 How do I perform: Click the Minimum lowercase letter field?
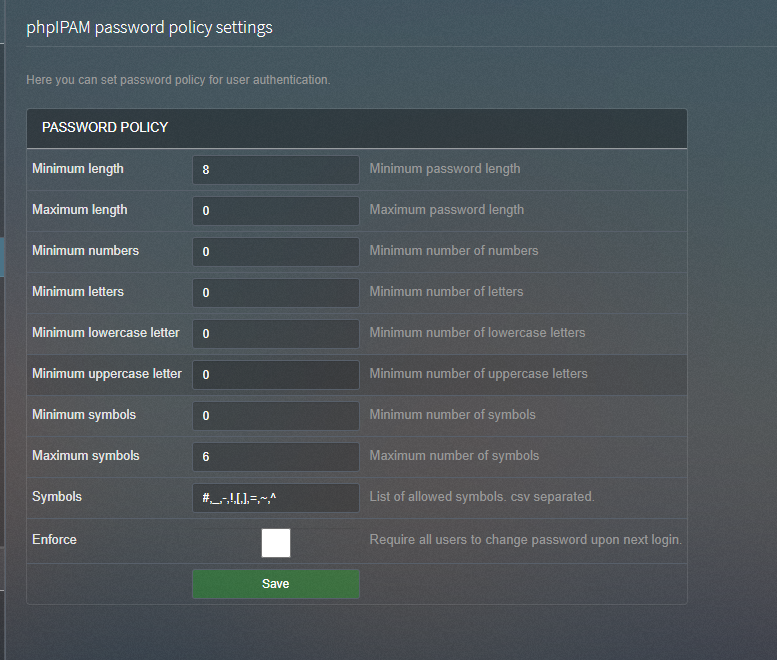pyautogui.click(x=276, y=333)
